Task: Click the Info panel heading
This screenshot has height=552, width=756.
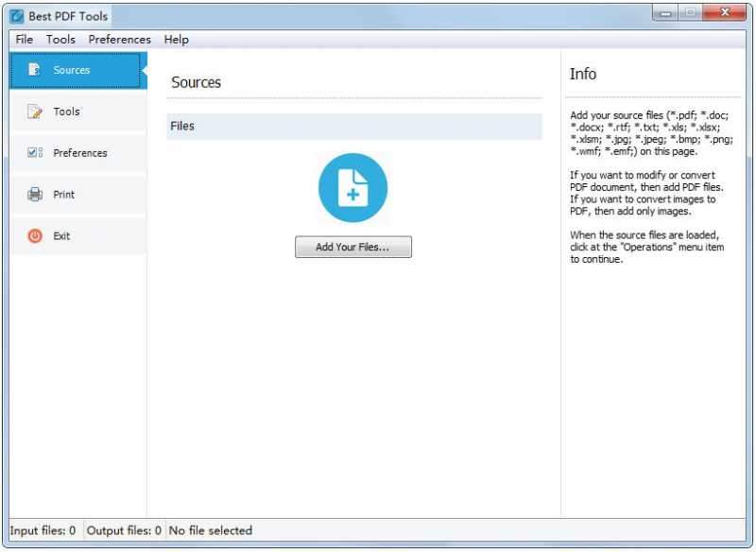Action: pos(583,74)
